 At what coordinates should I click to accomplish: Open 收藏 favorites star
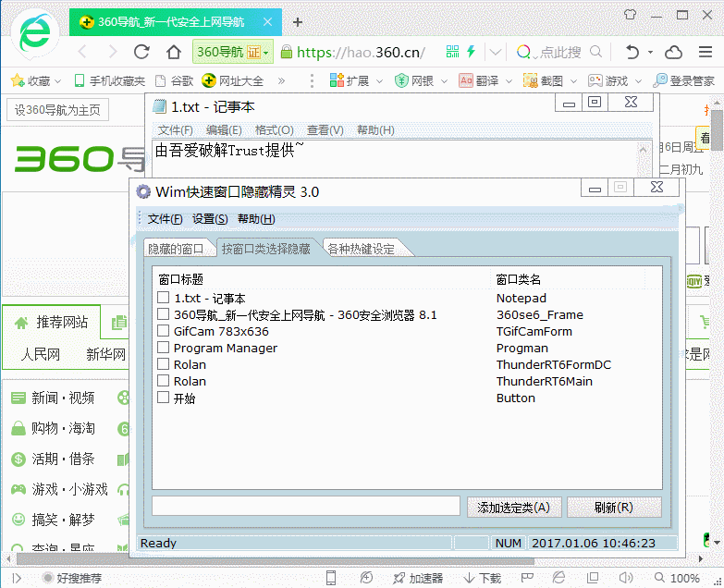[18, 80]
